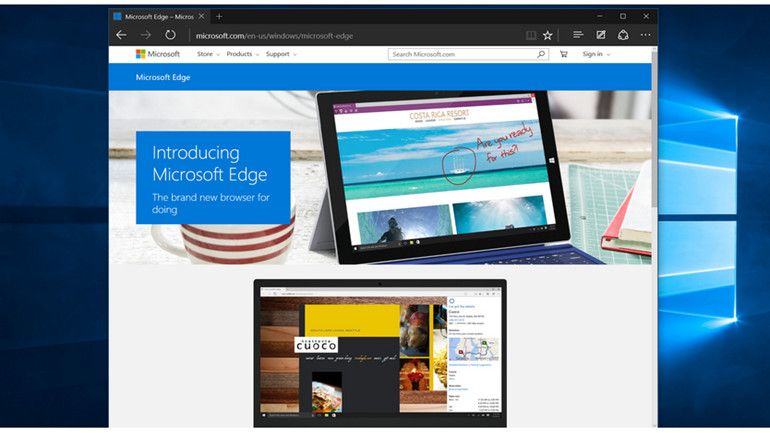Click the Microsoft logo
The image size is (770, 433).
coord(158,54)
